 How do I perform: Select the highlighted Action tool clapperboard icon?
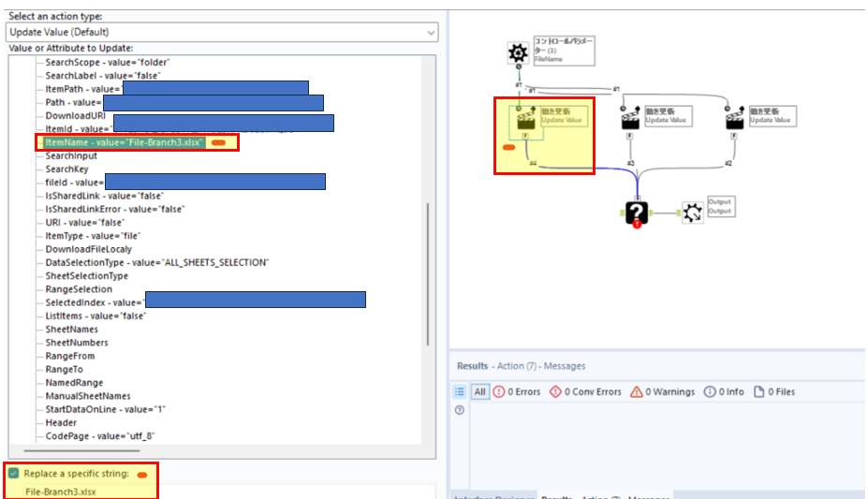click(526, 118)
